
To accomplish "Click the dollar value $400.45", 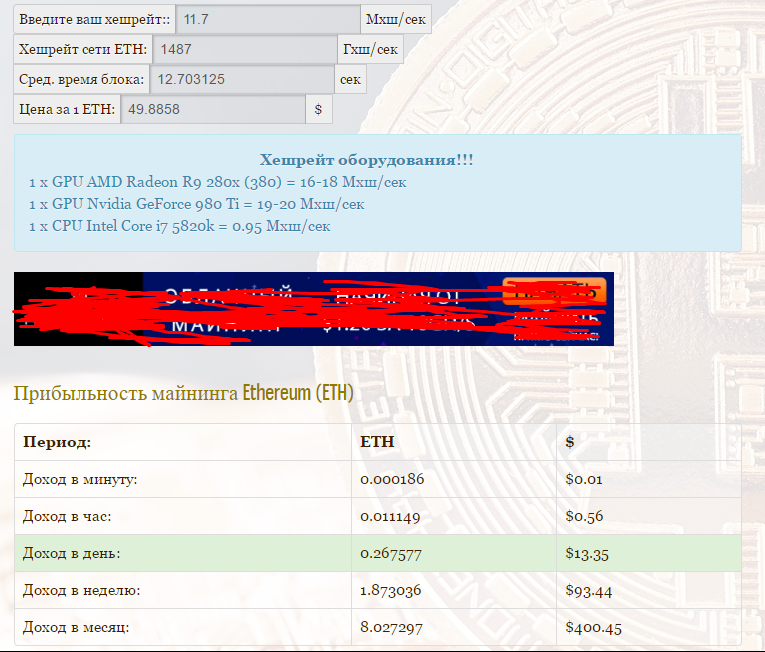I will coord(594,628).
